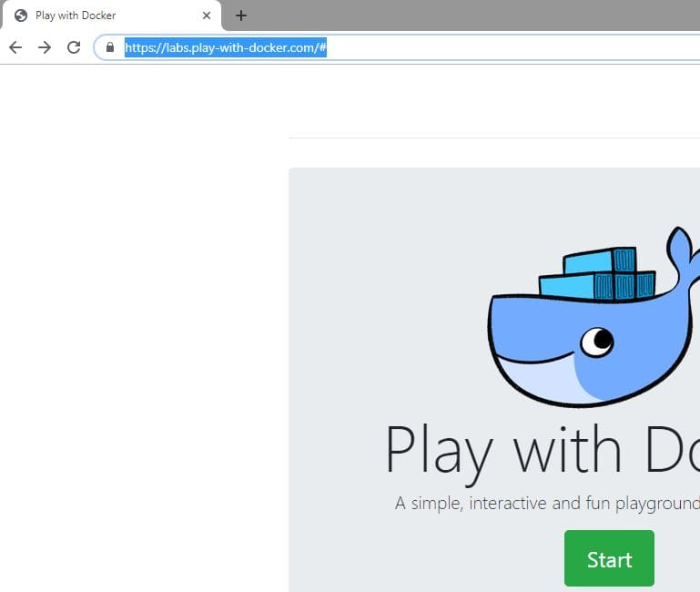Reload the Play with Docker page

tap(74, 47)
